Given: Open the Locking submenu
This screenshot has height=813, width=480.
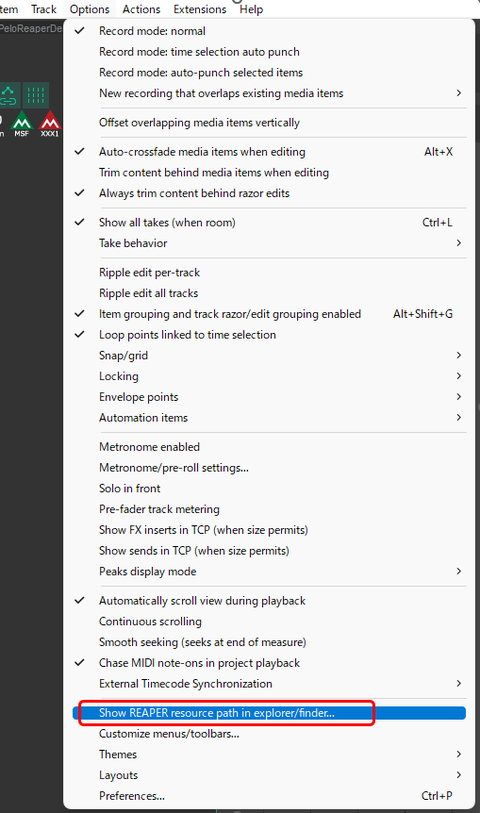Looking at the screenshot, I should coord(269,376).
